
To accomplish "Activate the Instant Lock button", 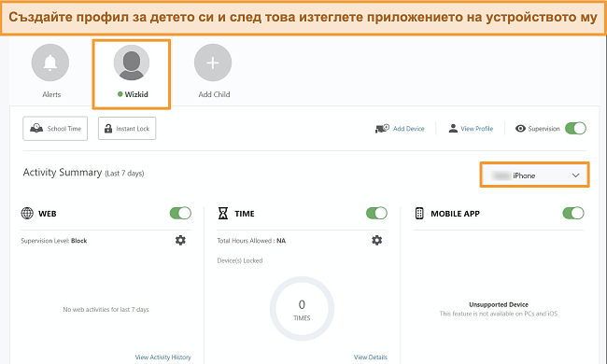I will click(x=127, y=129).
